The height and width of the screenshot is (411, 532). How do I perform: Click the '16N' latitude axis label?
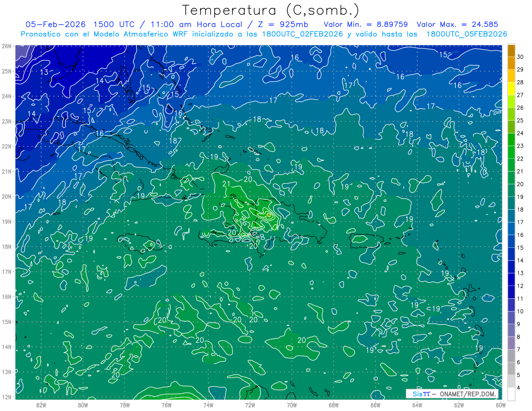point(7,297)
